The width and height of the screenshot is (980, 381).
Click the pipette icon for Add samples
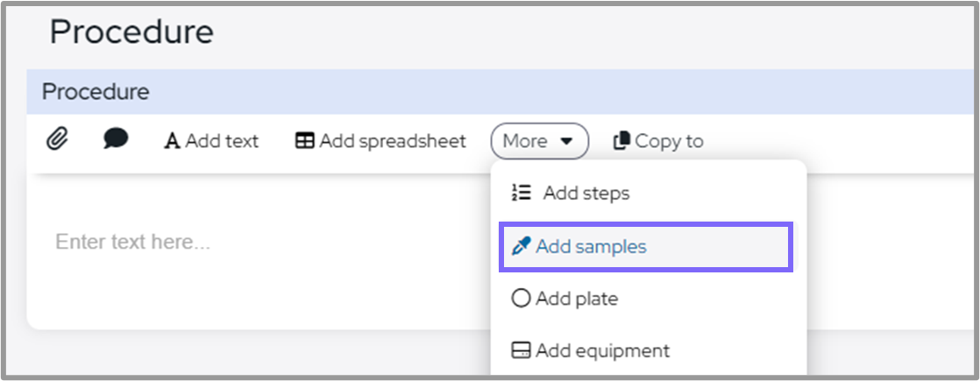(522, 247)
